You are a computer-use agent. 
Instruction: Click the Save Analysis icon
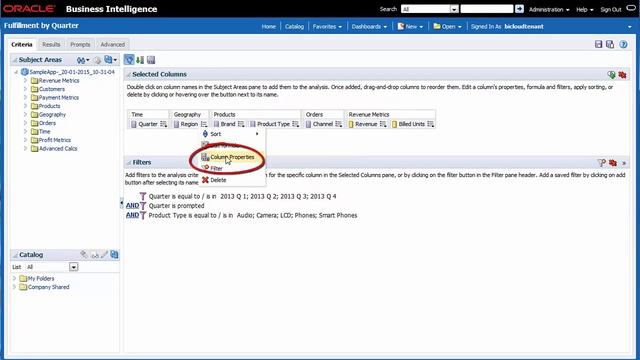tap(598, 44)
